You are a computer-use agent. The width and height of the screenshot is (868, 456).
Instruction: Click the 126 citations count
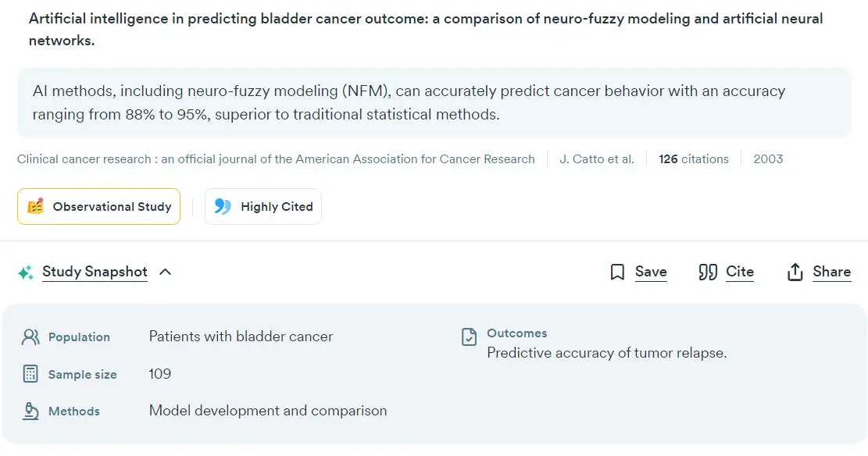[694, 159]
